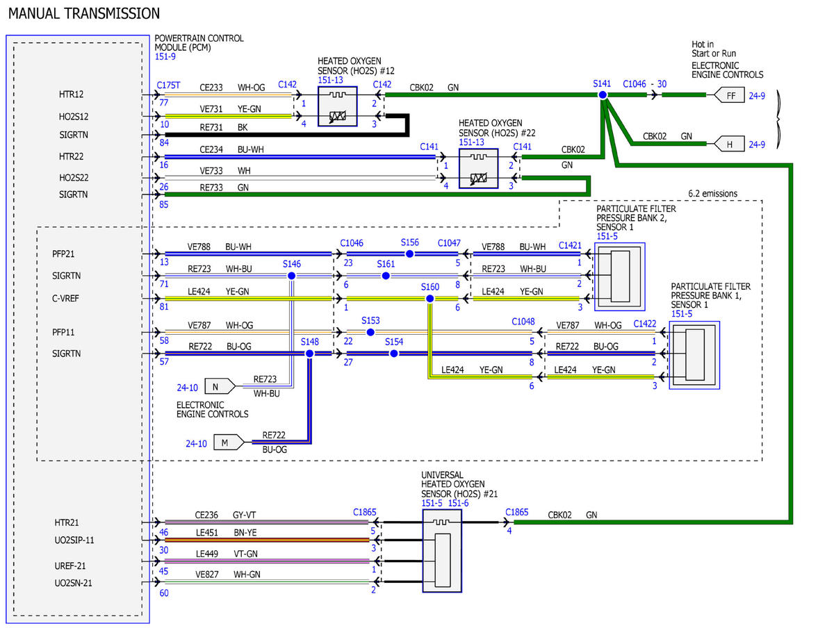Click the S148 splice dot
Screen dimensions: 834x644
point(310,354)
